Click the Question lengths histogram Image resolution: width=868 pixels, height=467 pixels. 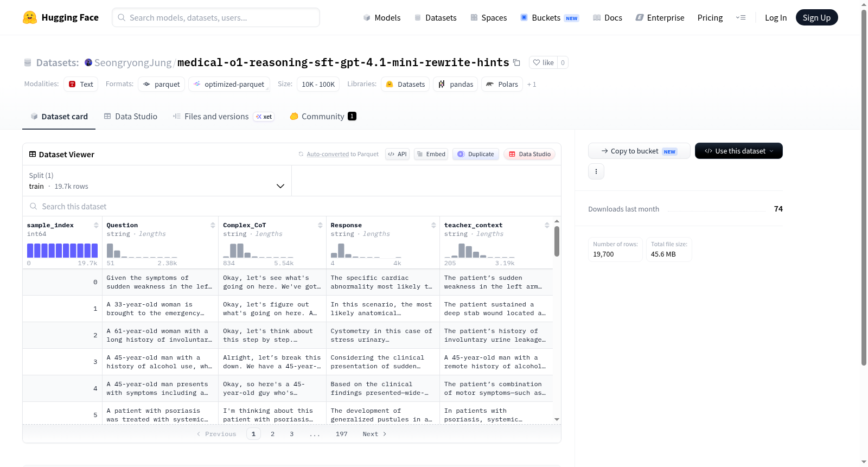coord(142,250)
